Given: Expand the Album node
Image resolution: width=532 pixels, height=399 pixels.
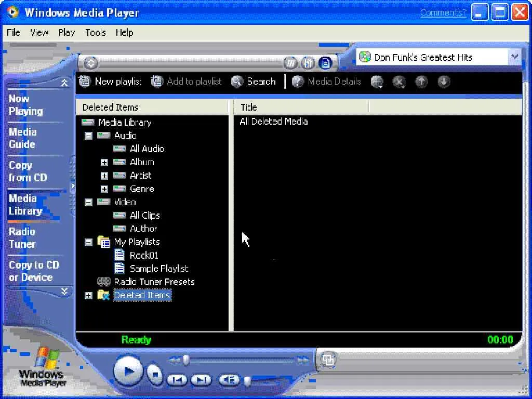Looking at the screenshot, I should (104, 163).
